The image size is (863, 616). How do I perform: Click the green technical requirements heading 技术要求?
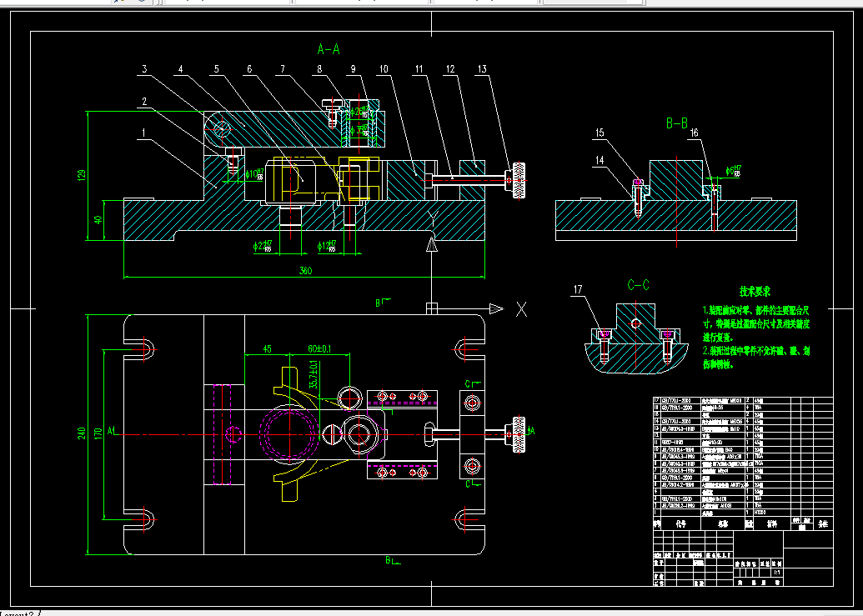pos(755,292)
